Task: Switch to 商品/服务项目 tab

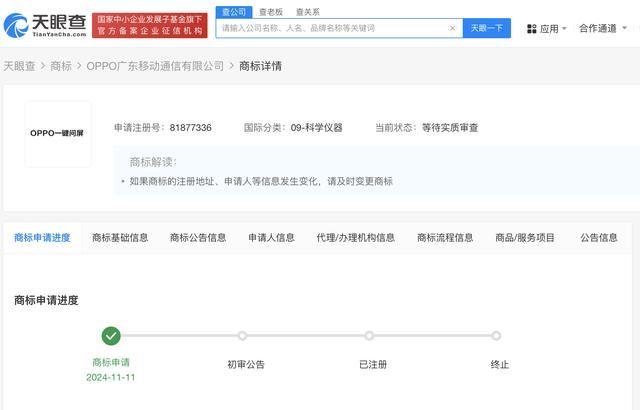Action: tap(525, 238)
